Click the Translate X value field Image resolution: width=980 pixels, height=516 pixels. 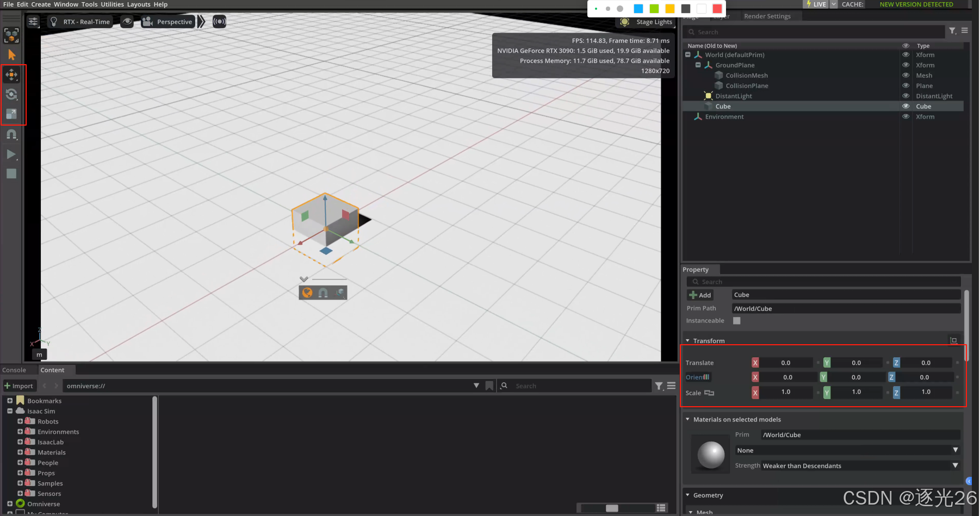[x=786, y=363]
